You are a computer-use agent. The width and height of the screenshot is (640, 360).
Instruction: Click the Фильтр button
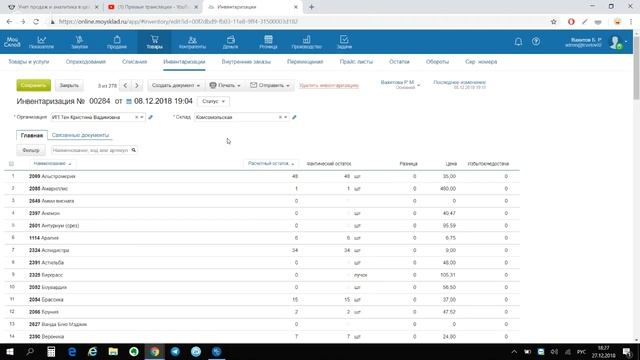[x=31, y=150]
